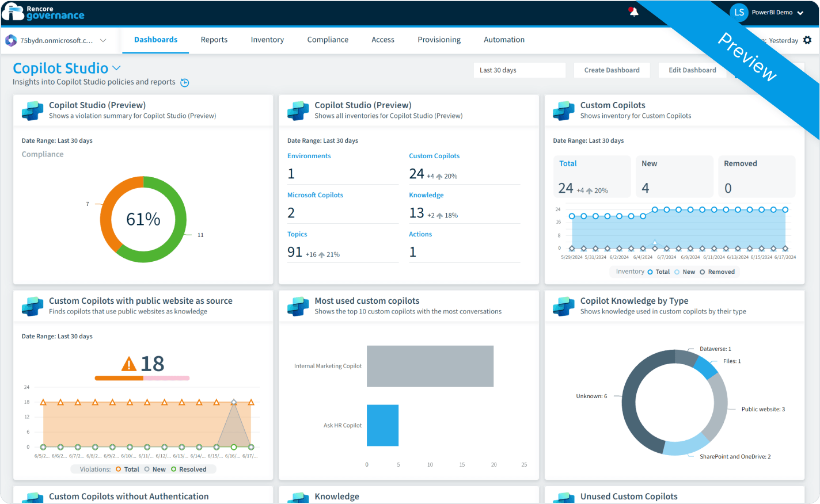Open the notifications bell
Screen dimensions: 820x504
(x=633, y=12)
